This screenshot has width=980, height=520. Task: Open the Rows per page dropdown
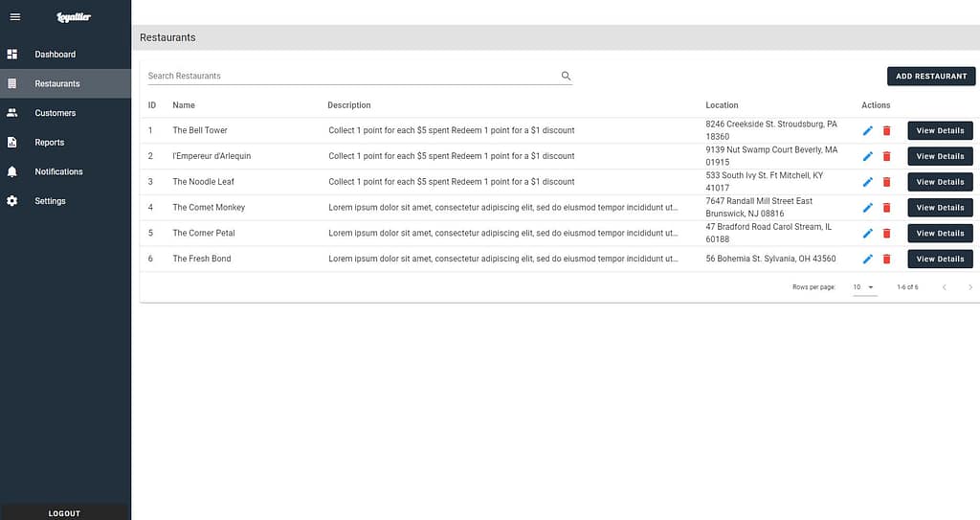[864, 287]
